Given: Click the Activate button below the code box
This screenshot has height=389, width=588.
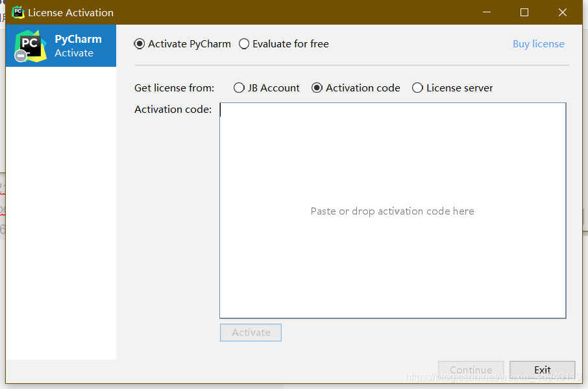Looking at the screenshot, I should pyautogui.click(x=251, y=333).
